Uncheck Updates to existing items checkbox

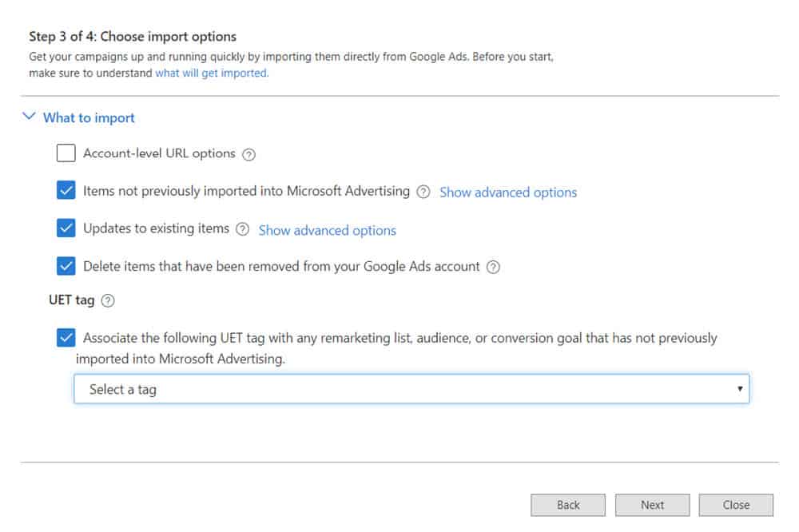coord(66,228)
